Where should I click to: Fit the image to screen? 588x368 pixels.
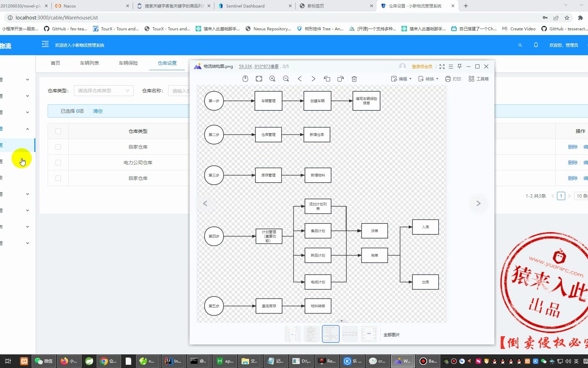tap(259, 79)
